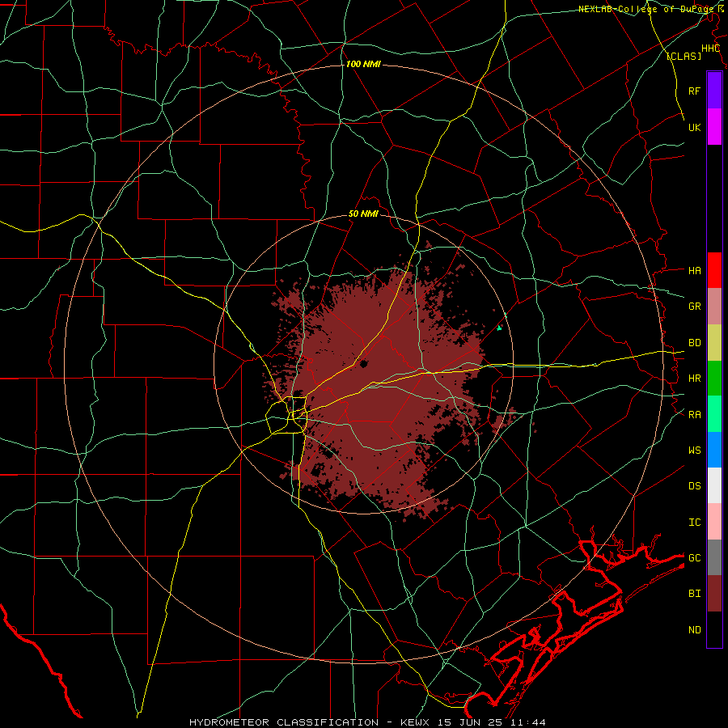Click the gray GC legend color swatch

point(714,557)
